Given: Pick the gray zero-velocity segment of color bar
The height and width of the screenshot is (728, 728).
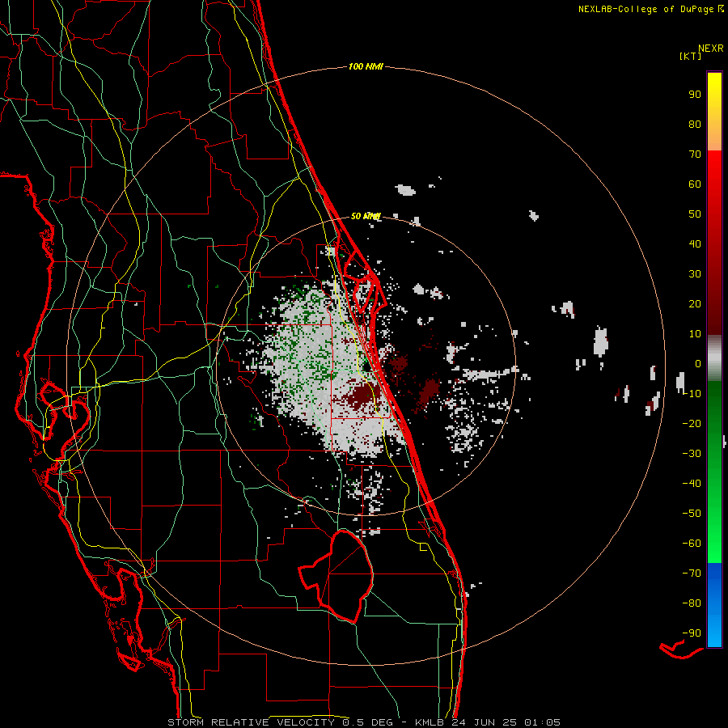Looking at the screenshot, I should coord(714,358).
